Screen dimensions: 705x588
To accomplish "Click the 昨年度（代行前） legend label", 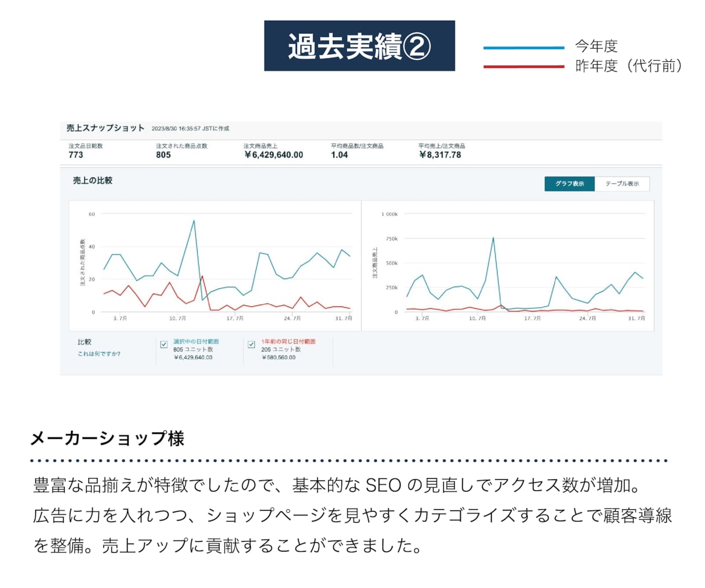I will (629, 66).
